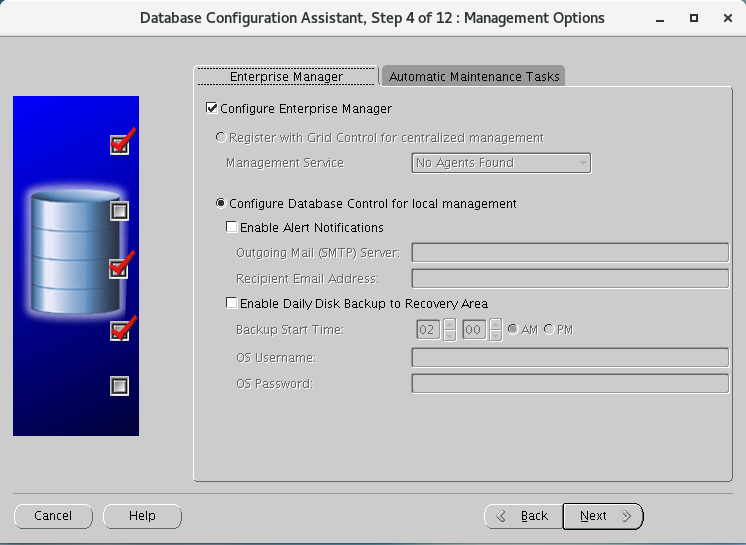The width and height of the screenshot is (746, 545).
Task: Select Register with Grid Control radio button
Action: pos(221,137)
